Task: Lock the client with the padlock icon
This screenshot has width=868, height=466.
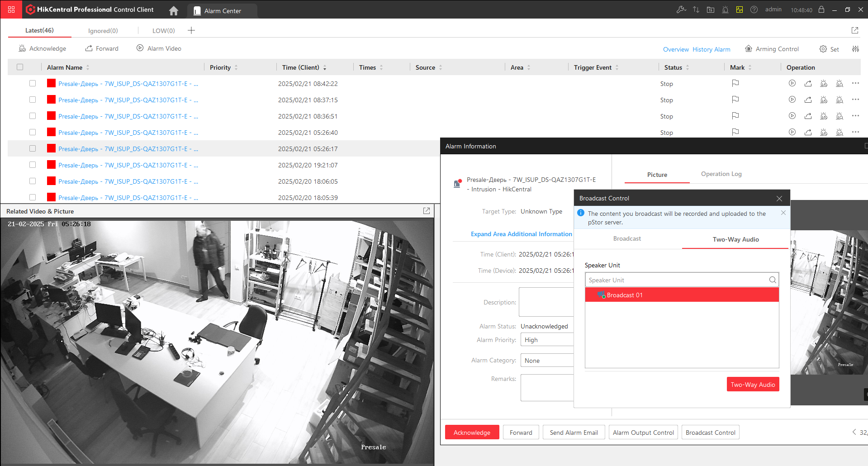Action: 821,10
